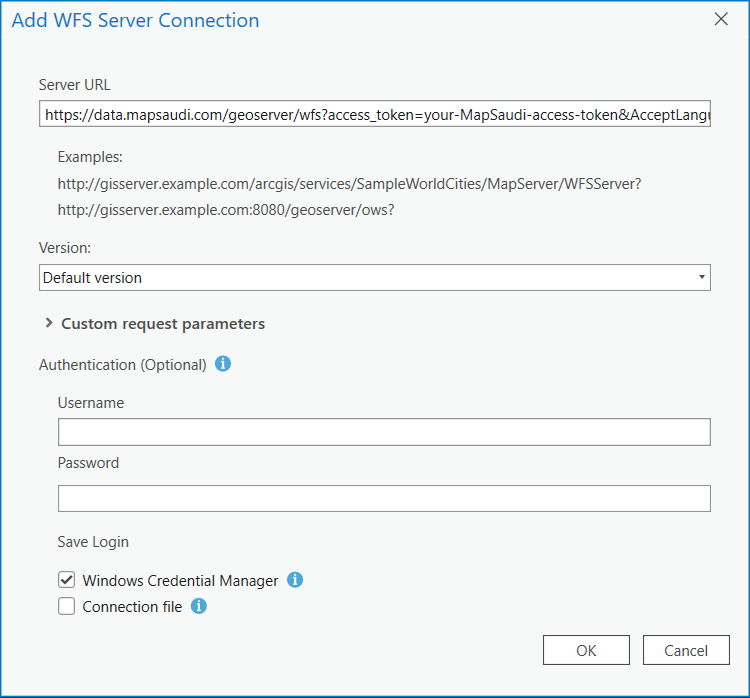750x698 pixels.
Task: Close the Add WFS Server Connection dialog
Action: pos(721,20)
